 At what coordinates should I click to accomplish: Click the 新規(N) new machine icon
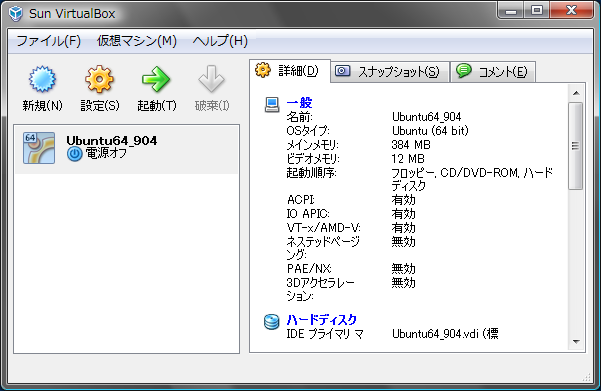(42, 79)
